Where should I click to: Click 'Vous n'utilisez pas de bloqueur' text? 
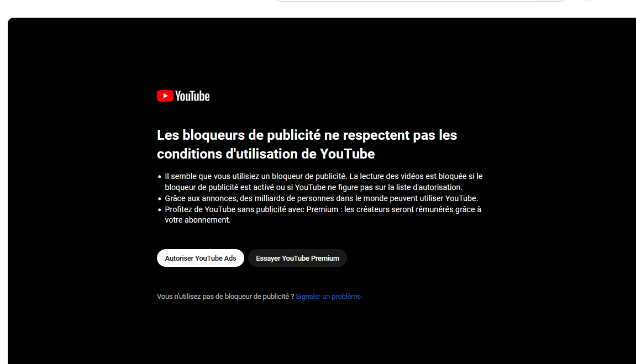(225, 297)
